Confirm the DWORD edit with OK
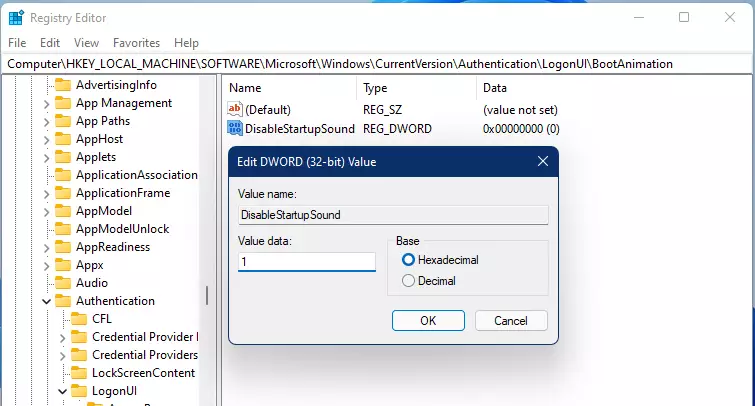 tap(428, 321)
